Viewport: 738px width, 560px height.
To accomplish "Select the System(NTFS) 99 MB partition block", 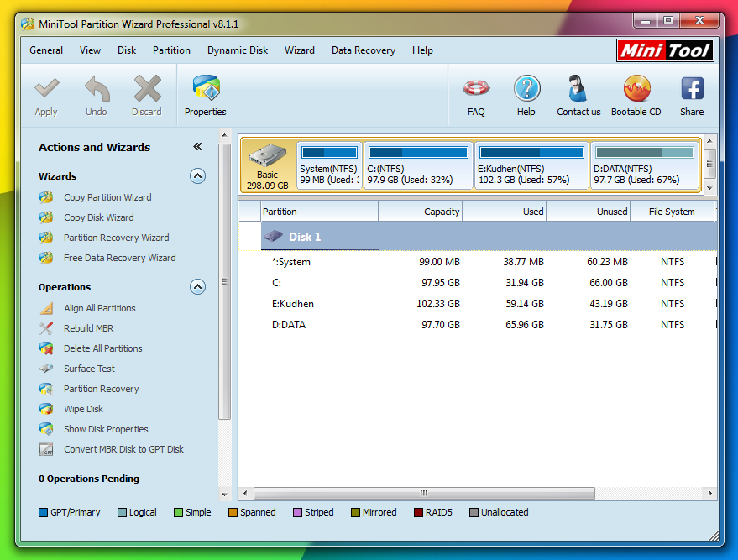I will 329,165.
